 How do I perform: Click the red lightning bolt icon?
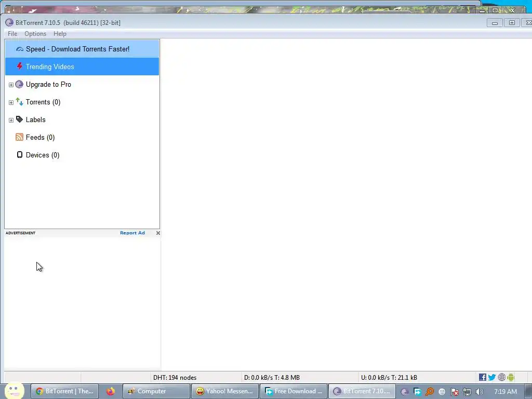[19, 66]
